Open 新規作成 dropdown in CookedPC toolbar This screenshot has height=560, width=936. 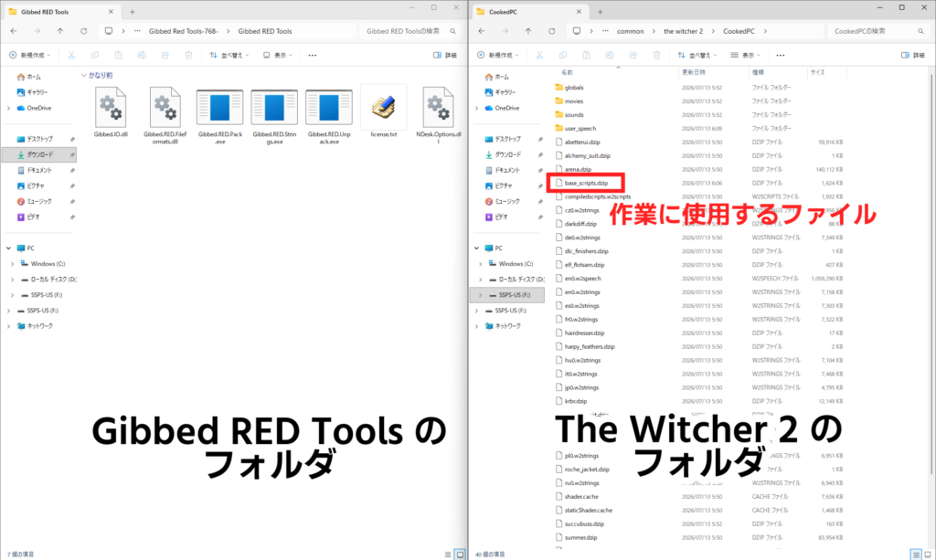[x=498, y=55]
